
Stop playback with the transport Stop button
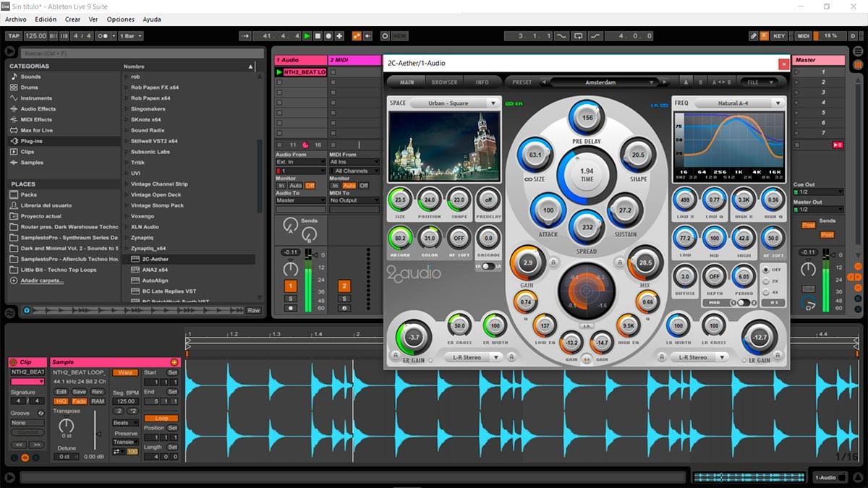tap(318, 35)
